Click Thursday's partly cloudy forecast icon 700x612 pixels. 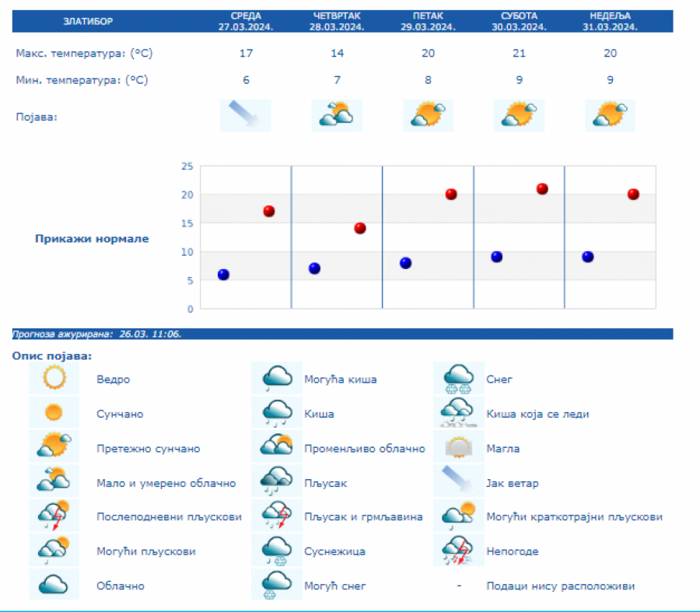click(x=337, y=115)
